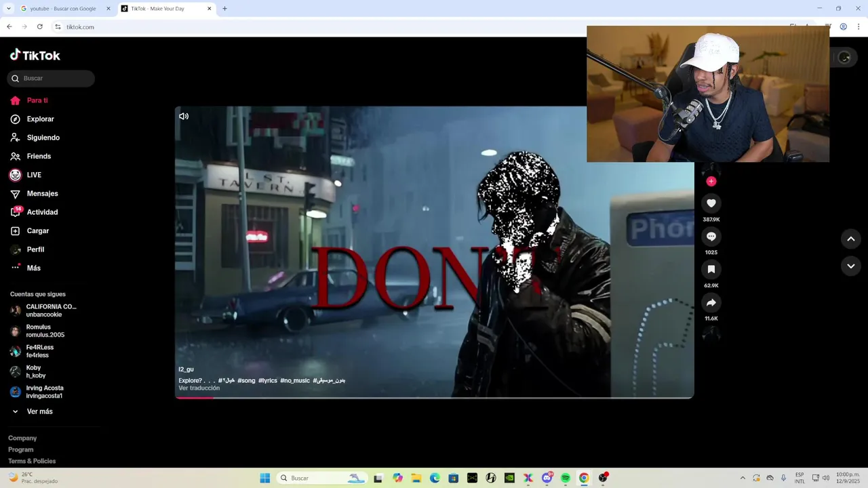The image size is (868, 488).
Task: Select TikTok - Make Your Day tab
Action: pos(166,9)
